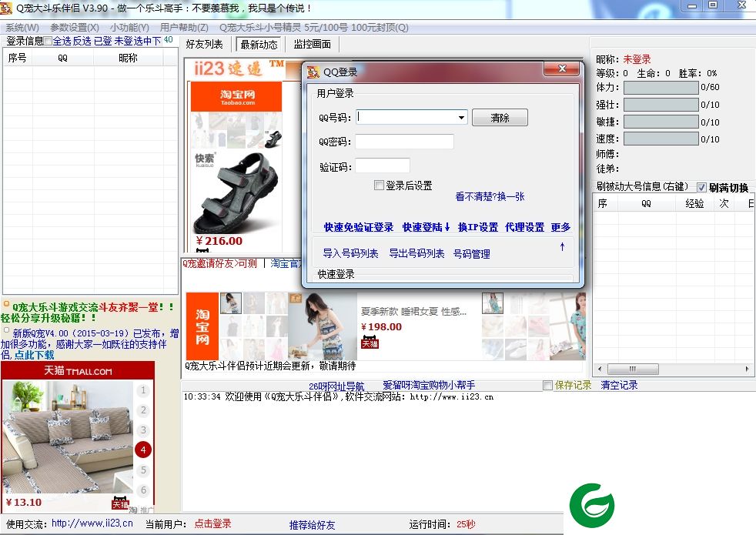Select slide 1 in Tmall ad
Viewport: 756px width, 535px height.
click(x=143, y=390)
